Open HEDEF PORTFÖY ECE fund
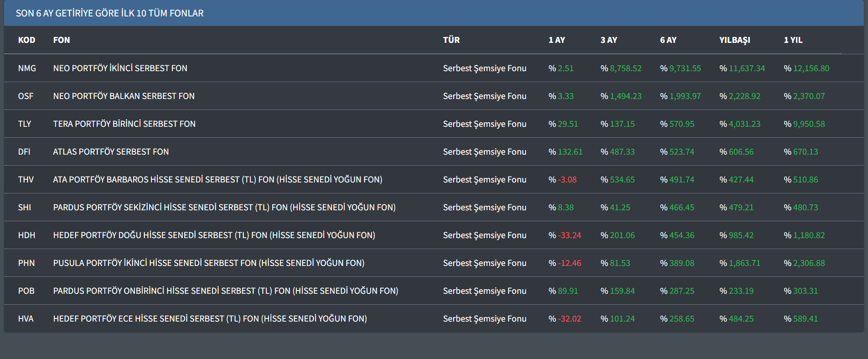868x359 pixels. (210, 319)
